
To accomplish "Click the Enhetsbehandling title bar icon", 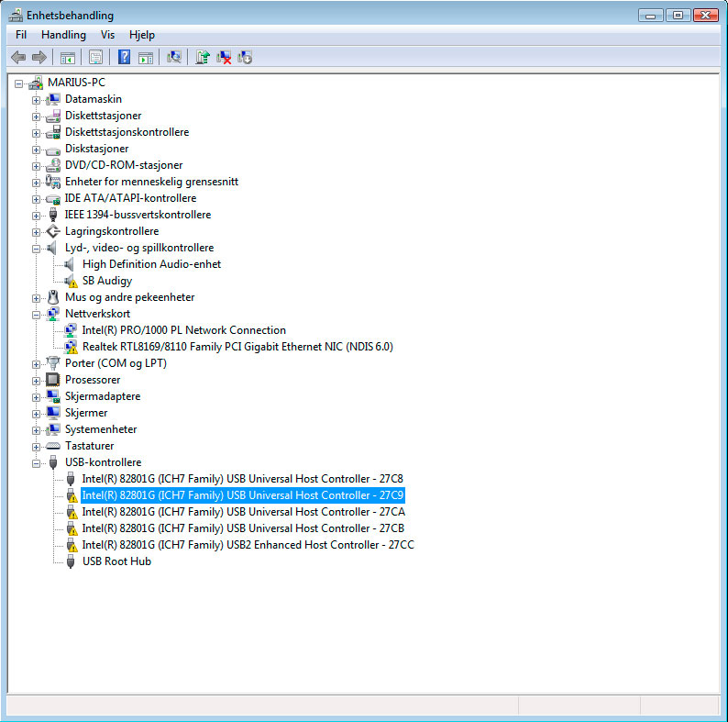I will click(x=16, y=16).
